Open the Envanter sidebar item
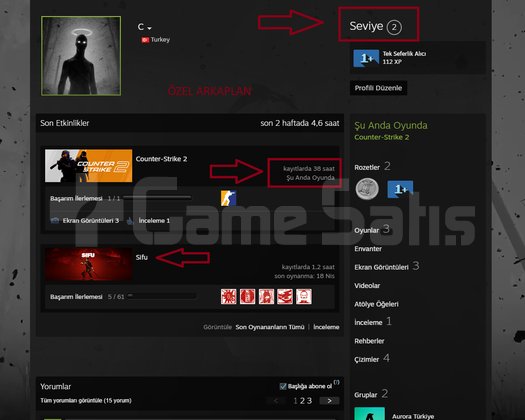Image resolution: width=525 pixels, height=420 pixels. (368, 249)
